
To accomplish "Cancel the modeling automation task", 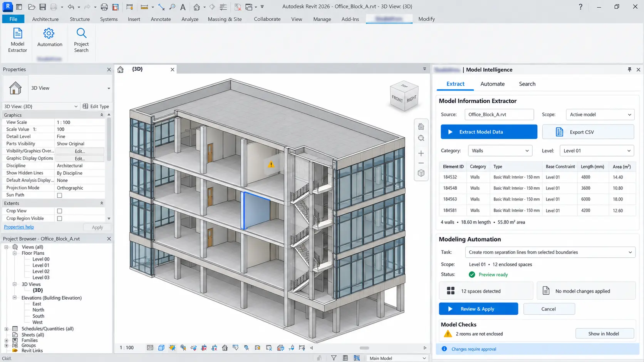I will pyautogui.click(x=549, y=309).
